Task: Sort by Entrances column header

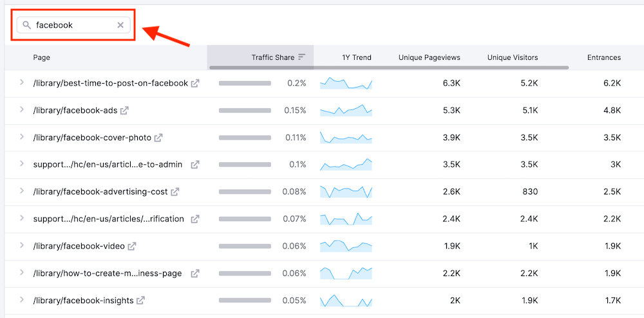Action: coord(603,57)
